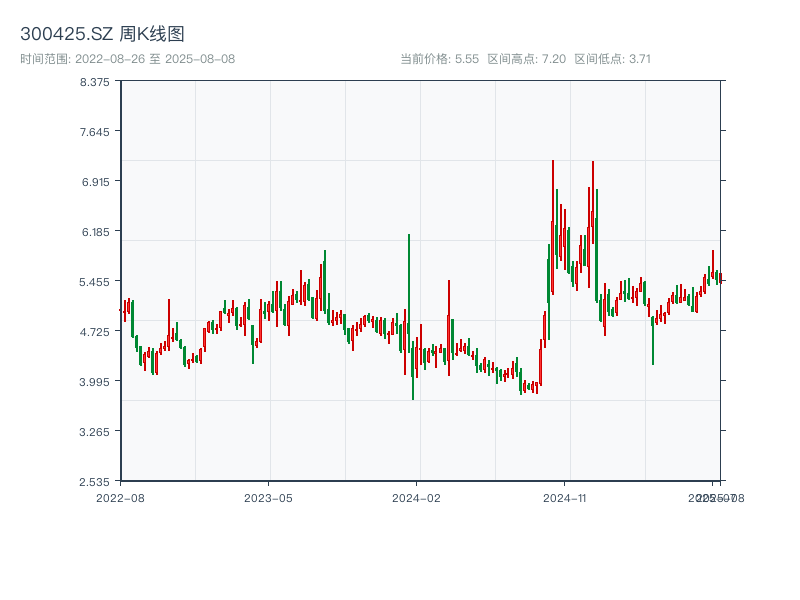Click x-axis label 2022-08

pyautogui.click(x=120, y=498)
